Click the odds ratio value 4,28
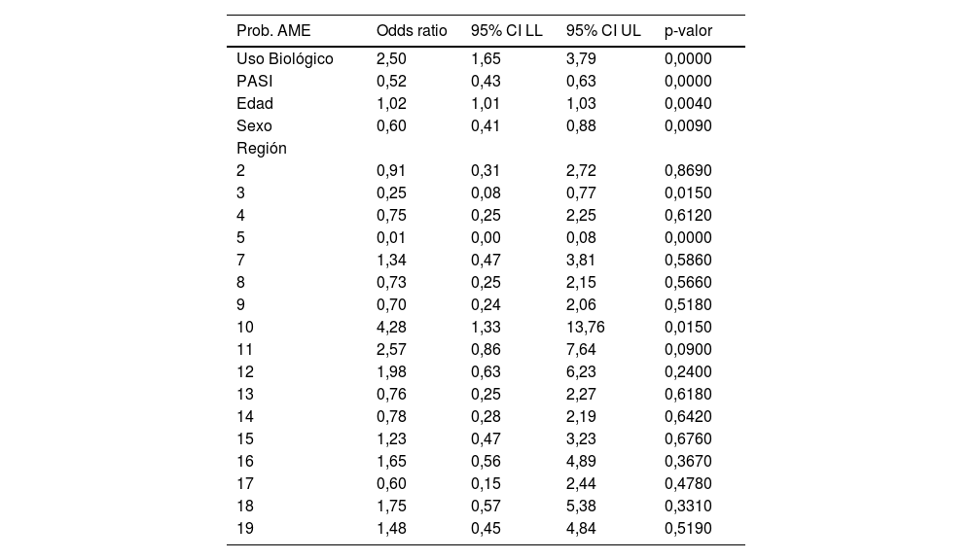Screen dimensions: 973x560 (391, 327)
